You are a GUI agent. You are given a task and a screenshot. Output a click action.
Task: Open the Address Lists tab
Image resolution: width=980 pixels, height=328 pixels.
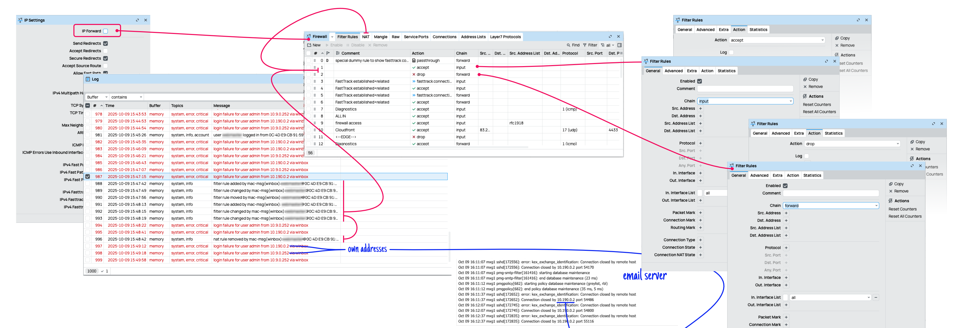(473, 37)
